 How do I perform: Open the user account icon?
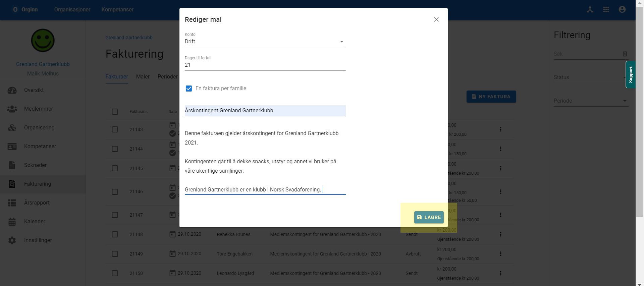click(622, 9)
